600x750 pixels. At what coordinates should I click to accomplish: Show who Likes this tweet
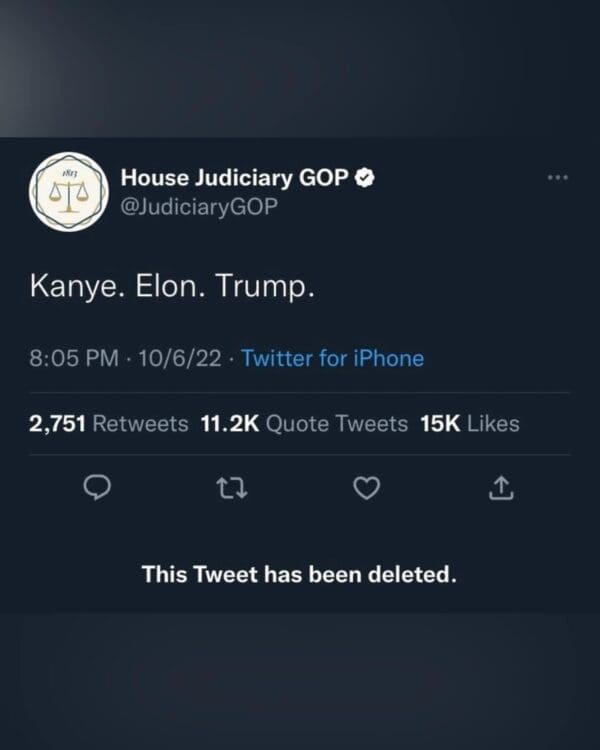[x=492, y=423]
